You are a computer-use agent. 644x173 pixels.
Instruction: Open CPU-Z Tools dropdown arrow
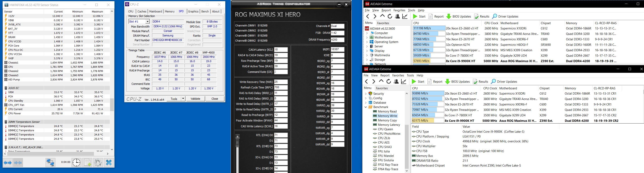tap(183, 99)
